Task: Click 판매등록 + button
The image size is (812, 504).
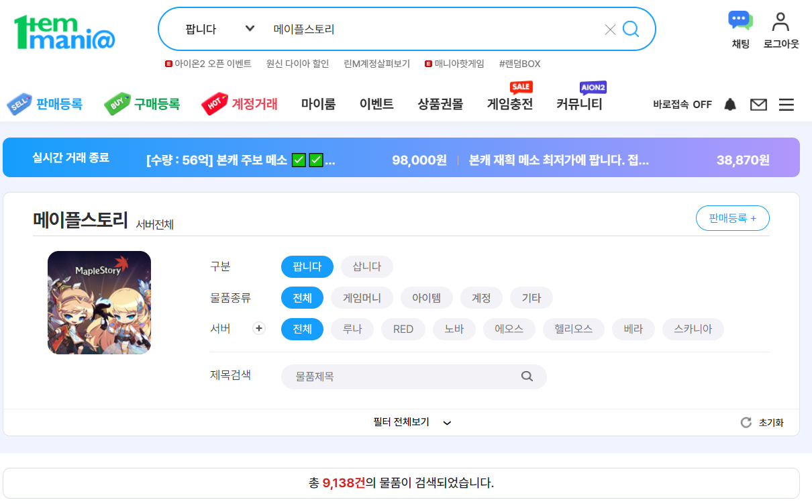Action: [x=733, y=218]
